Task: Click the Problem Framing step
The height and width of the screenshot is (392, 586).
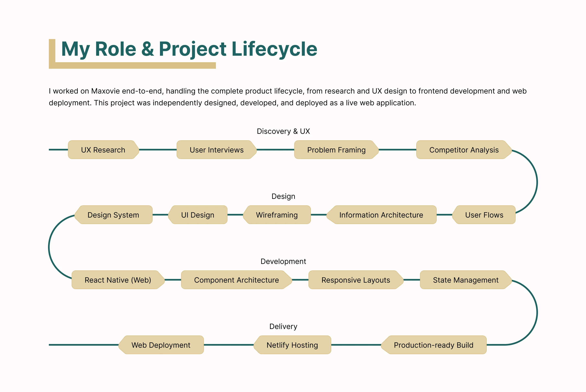Action: 336,150
